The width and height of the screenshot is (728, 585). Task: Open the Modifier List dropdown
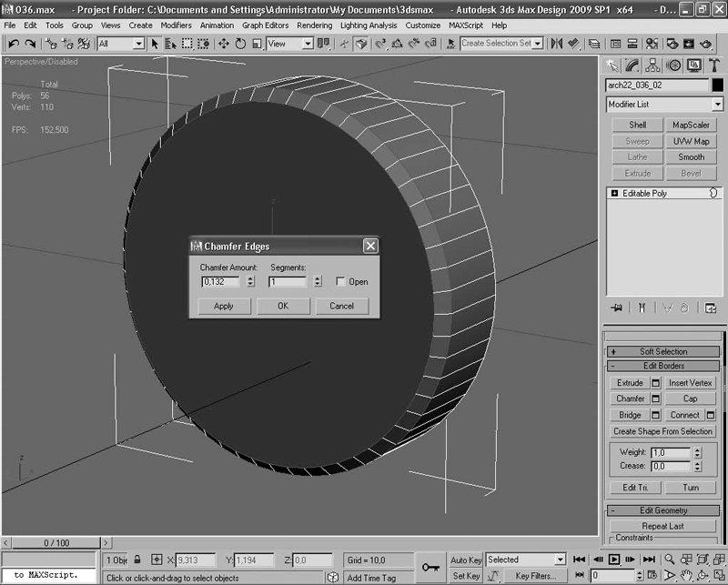[664, 105]
